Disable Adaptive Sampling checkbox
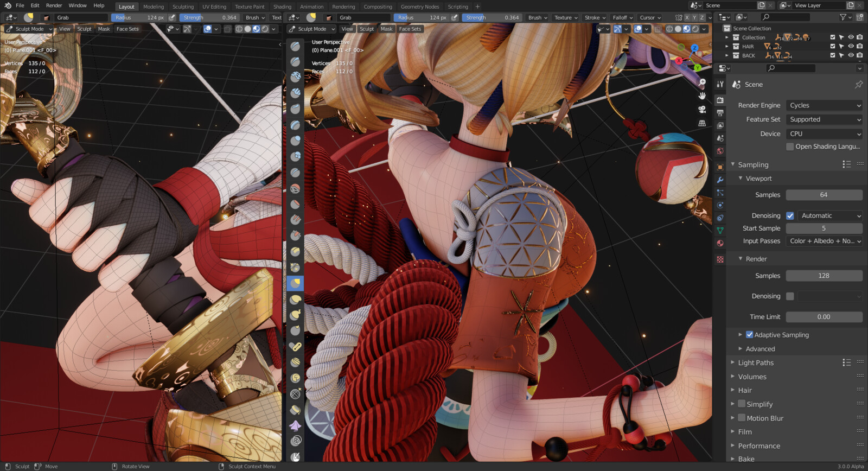 pyautogui.click(x=749, y=335)
